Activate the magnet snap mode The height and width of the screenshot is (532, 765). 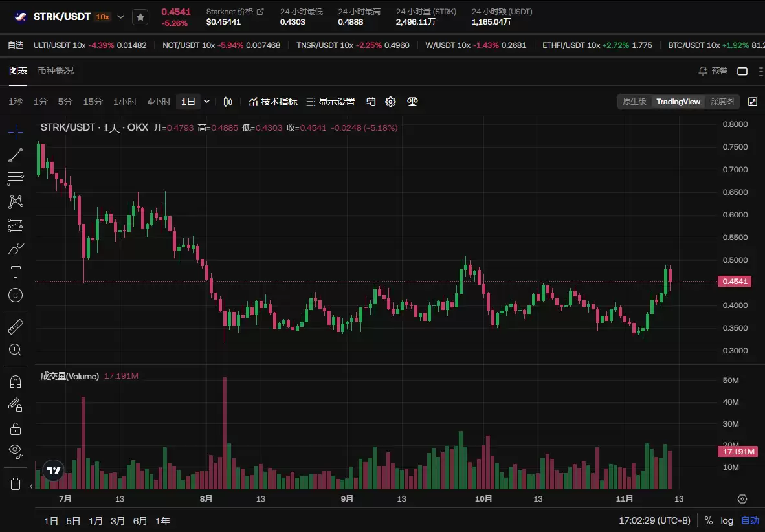(16, 382)
